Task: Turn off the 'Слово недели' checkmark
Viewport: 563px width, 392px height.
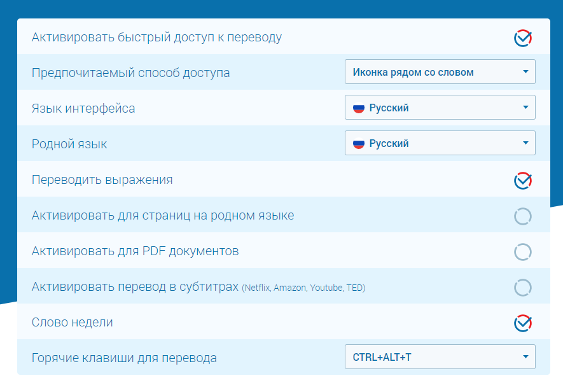Action: [522, 323]
